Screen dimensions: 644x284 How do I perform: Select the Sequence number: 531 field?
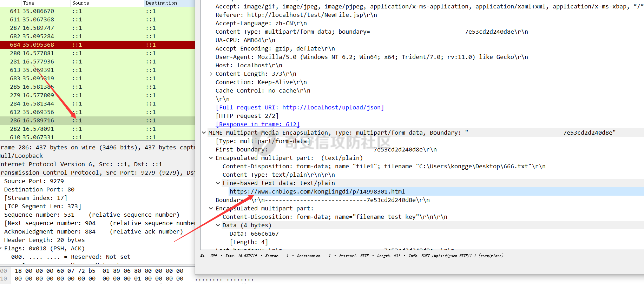tap(92, 215)
